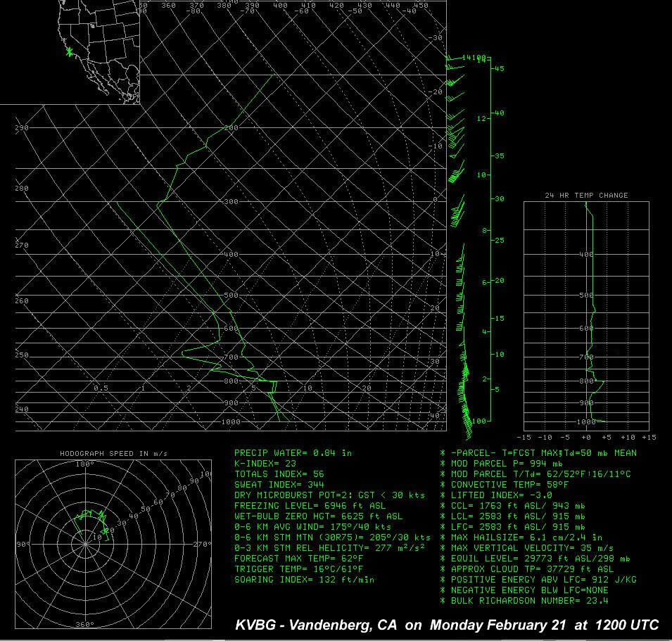
Task: Click 'MOD PARCEL P= 994 mb' line
Action: pos(502,464)
